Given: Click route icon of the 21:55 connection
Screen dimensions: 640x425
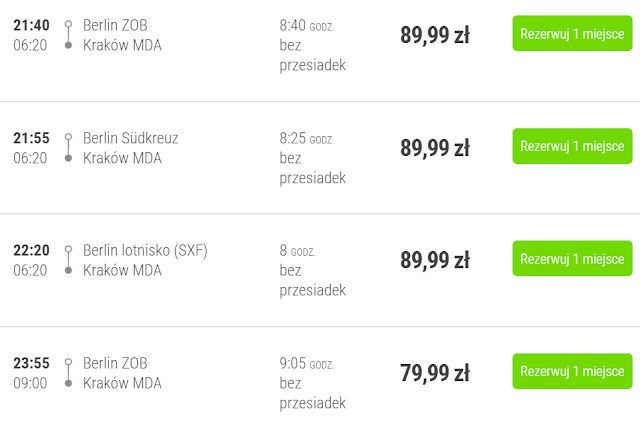Looking at the screenshot, I should pyautogui.click(x=67, y=147).
